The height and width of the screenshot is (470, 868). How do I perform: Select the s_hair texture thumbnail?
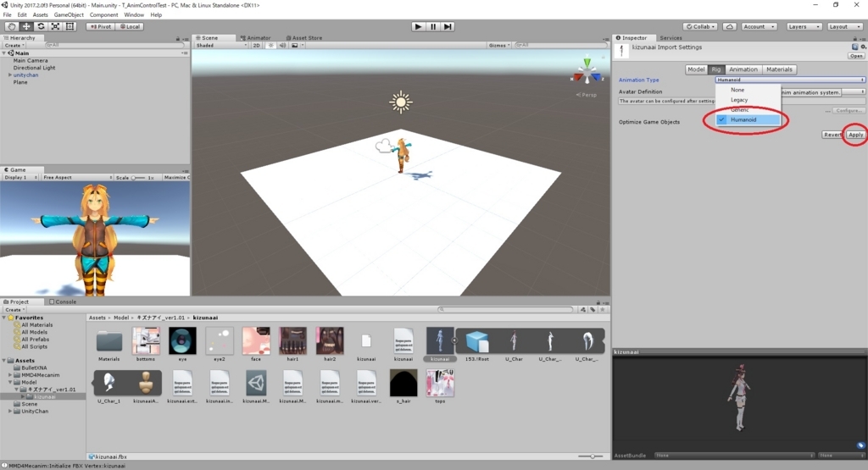pyautogui.click(x=403, y=383)
